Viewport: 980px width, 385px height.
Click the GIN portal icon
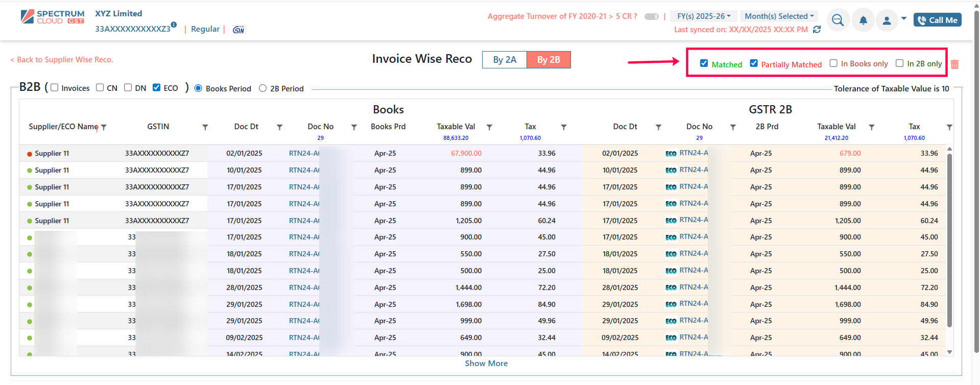(238, 30)
